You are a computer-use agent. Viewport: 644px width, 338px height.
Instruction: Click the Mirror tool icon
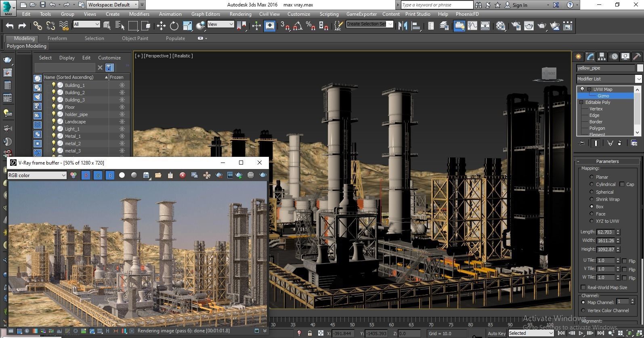(403, 26)
